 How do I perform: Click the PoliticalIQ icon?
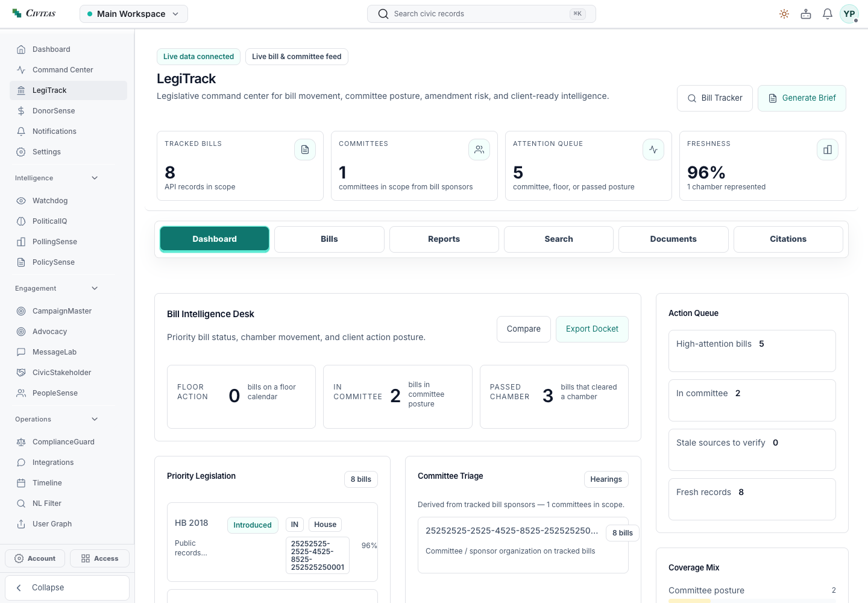pyautogui.click(x=21, y=221)
